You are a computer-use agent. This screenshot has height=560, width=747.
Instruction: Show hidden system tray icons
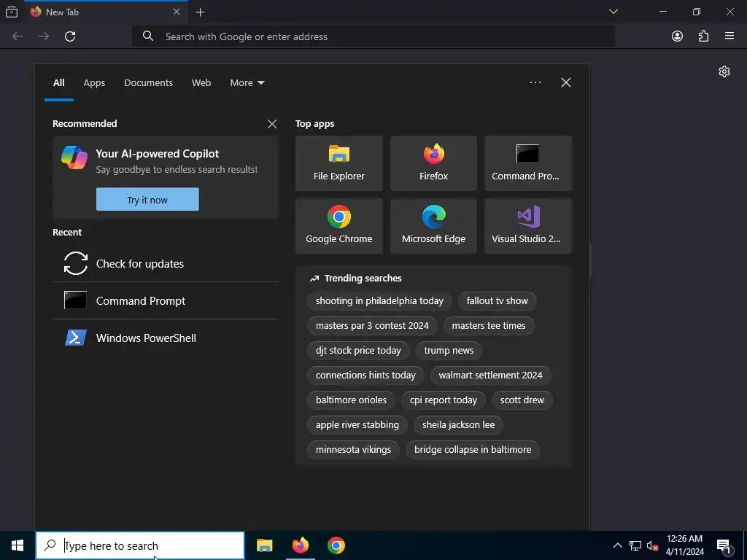617,545
